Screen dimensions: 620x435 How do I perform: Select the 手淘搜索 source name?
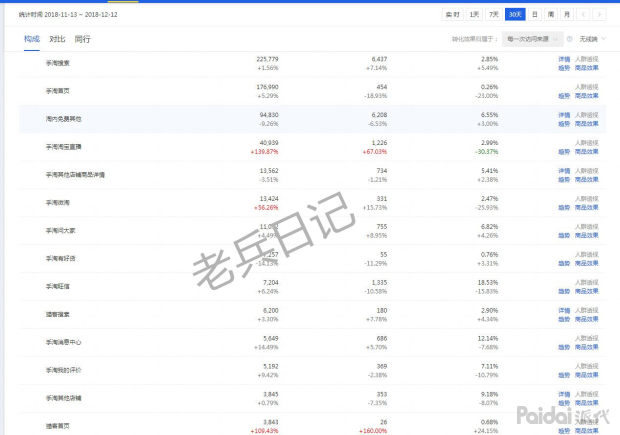pos(58,63)
